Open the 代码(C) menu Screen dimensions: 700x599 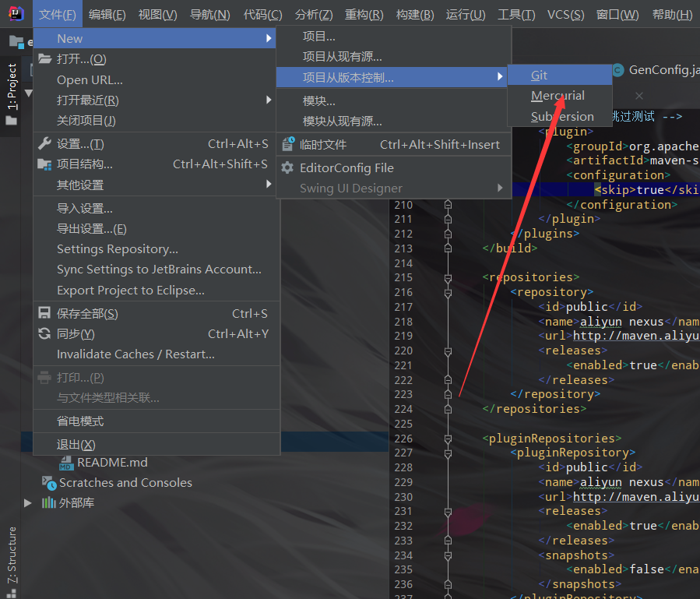point(262,15)
